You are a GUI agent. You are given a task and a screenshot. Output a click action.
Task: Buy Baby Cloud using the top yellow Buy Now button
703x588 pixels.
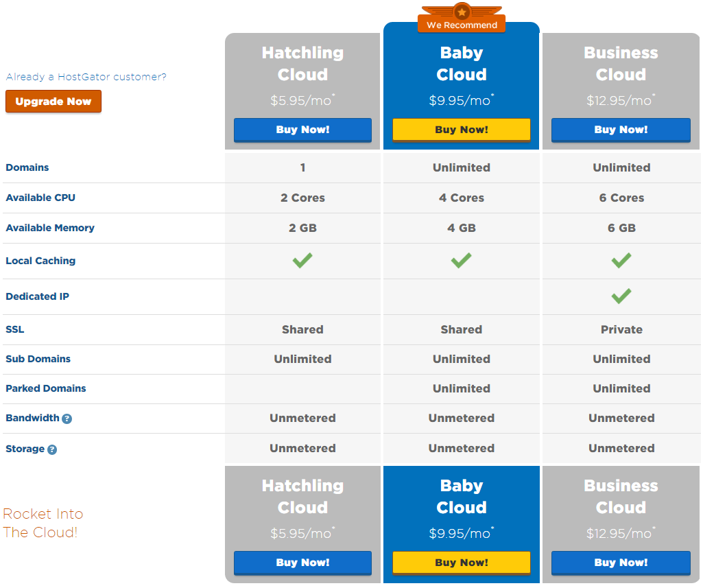coord(462,130)
